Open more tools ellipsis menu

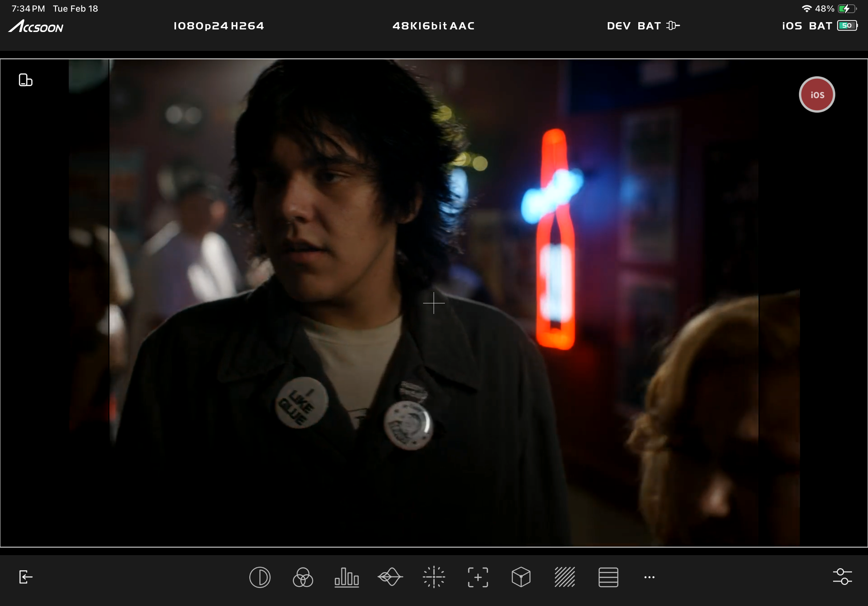[x=649, y=577]
